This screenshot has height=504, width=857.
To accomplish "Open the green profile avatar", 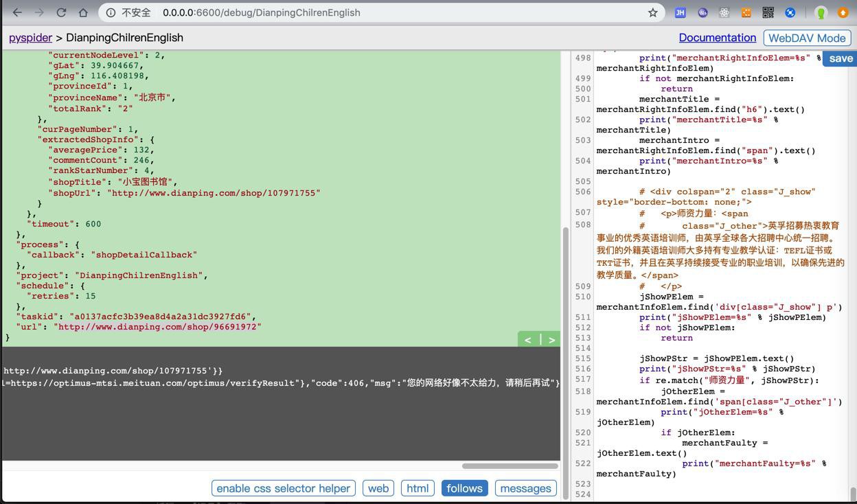I will click(821, 12).
